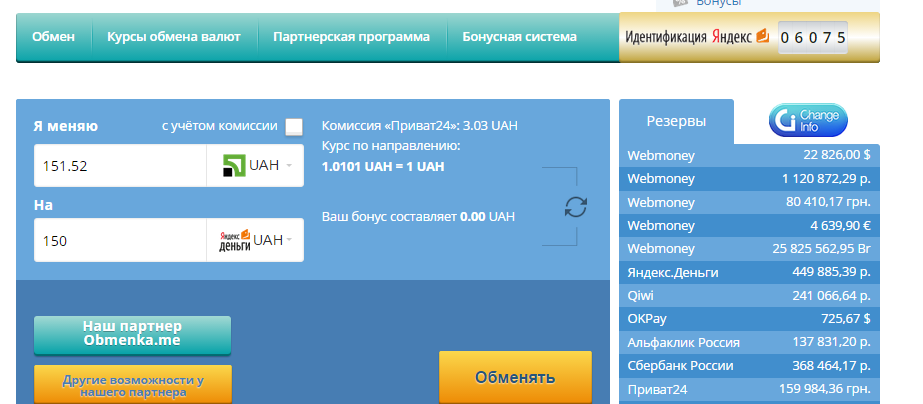Click the Сбербанк России reserve row
923x404 pixels.
tap(749, 366)
